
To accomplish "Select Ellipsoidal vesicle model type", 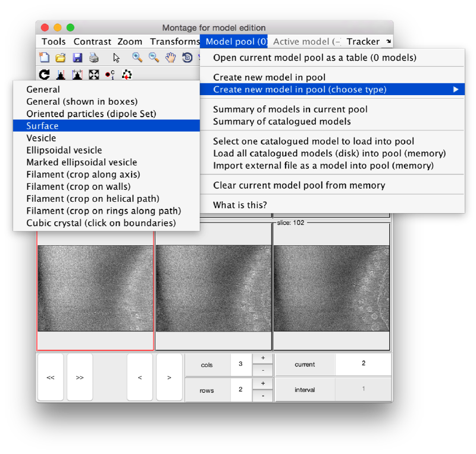I will click(64, 150).
